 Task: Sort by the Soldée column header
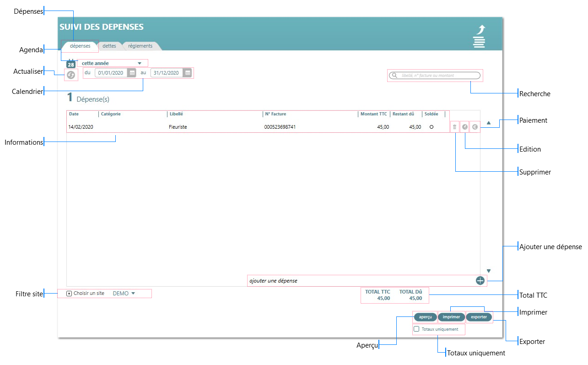pyautogui.click(x=431, y=114)
